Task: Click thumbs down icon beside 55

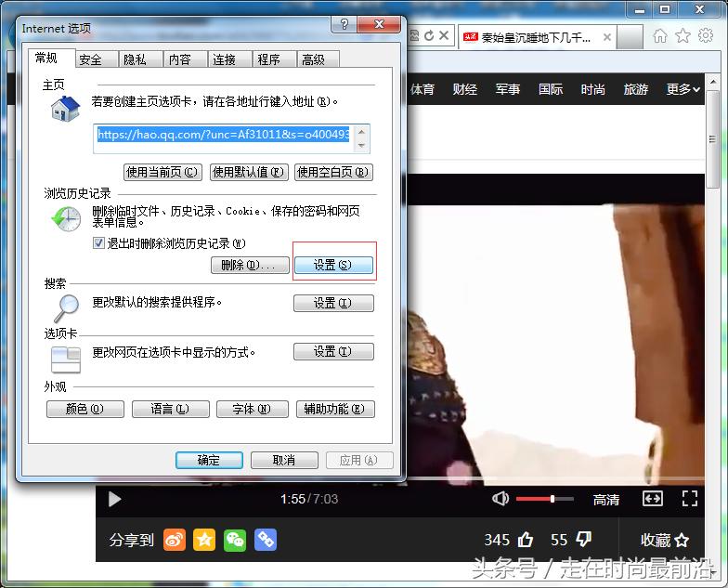Action: pyautogui.click(x=583, y=539)
